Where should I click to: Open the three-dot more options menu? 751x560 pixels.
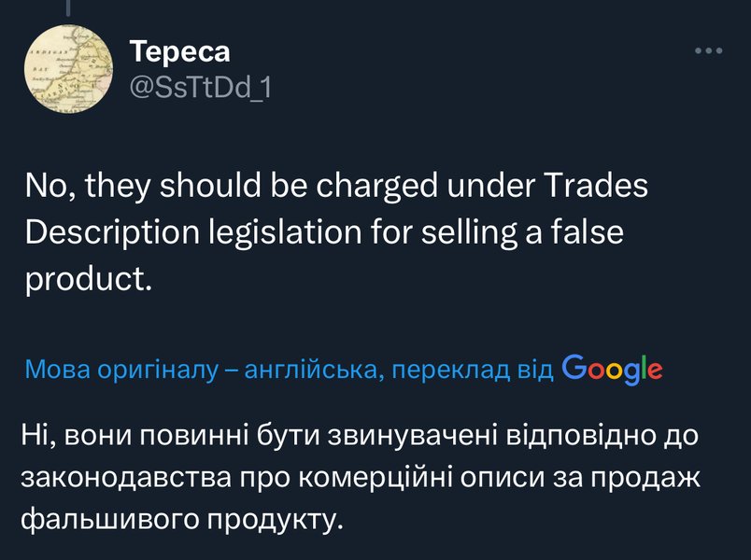tap(709, 50)
